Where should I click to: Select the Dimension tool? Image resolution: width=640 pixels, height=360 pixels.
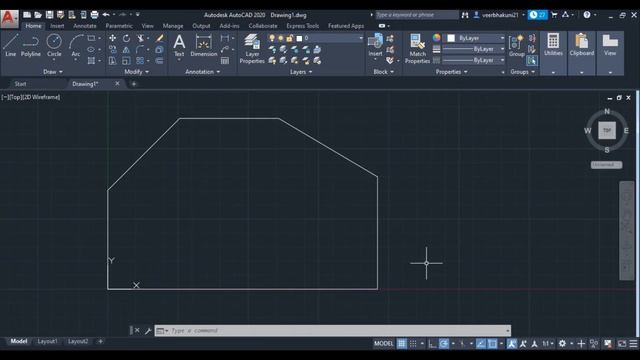coord(203,45)
